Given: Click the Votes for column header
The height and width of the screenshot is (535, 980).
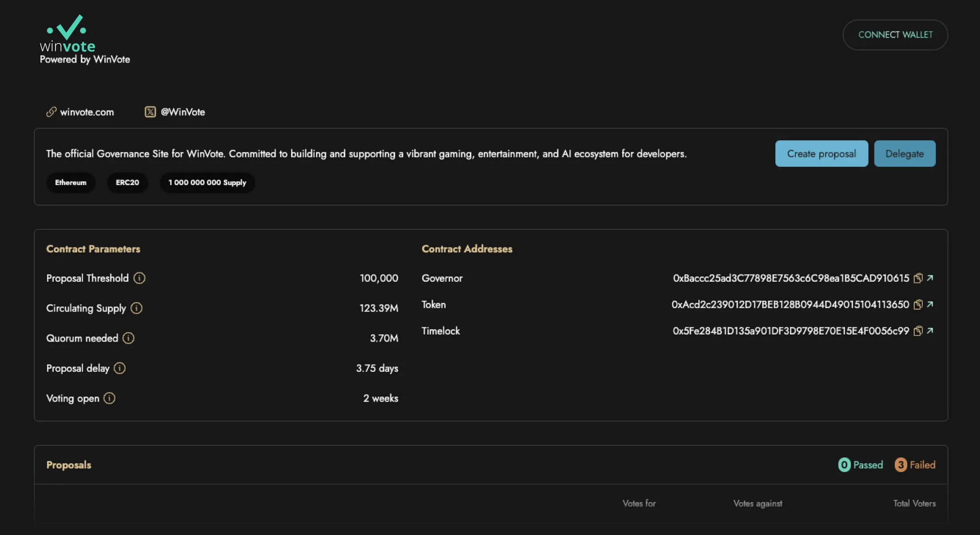Looking at the screenshot, I should pyautogui.click(x=639, y=504).
